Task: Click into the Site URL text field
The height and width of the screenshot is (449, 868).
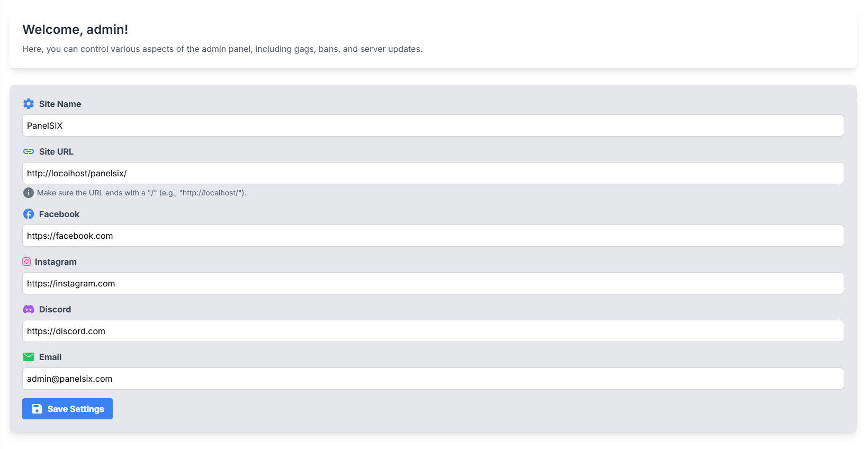Action: tap(433, 173)
